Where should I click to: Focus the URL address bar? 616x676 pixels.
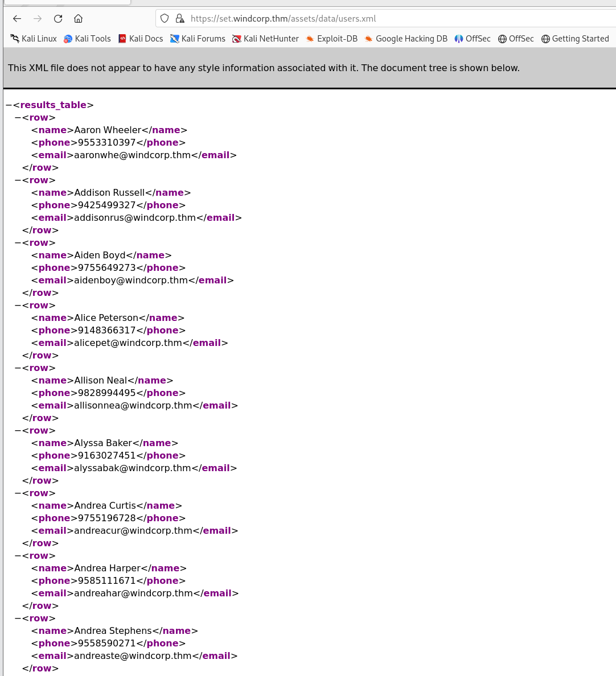(399, 19)
